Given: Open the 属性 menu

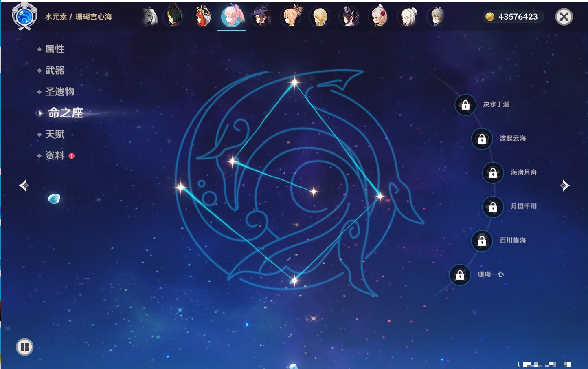Looking at the screenshot, I should [x=55, y=49].
